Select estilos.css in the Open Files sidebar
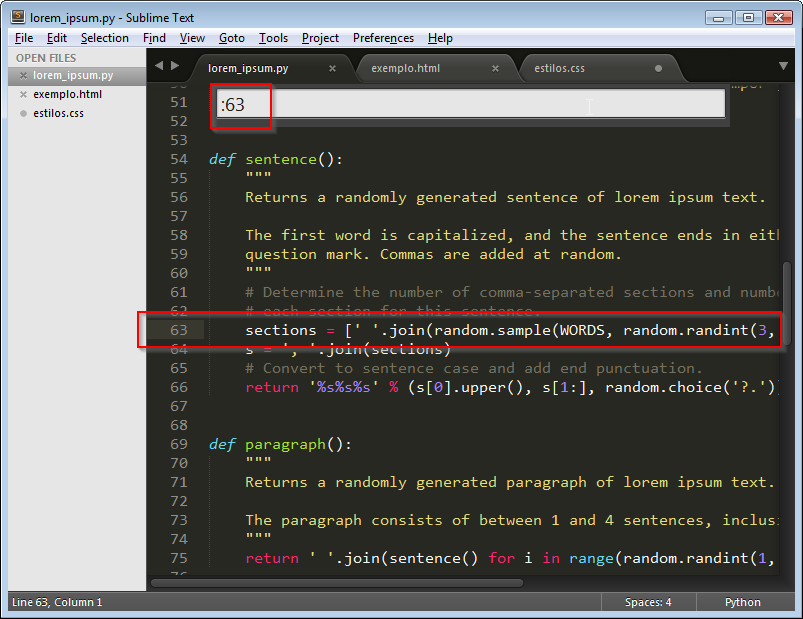Image resolution: width=803 pixels, height=619 pixels. point(58,114)
